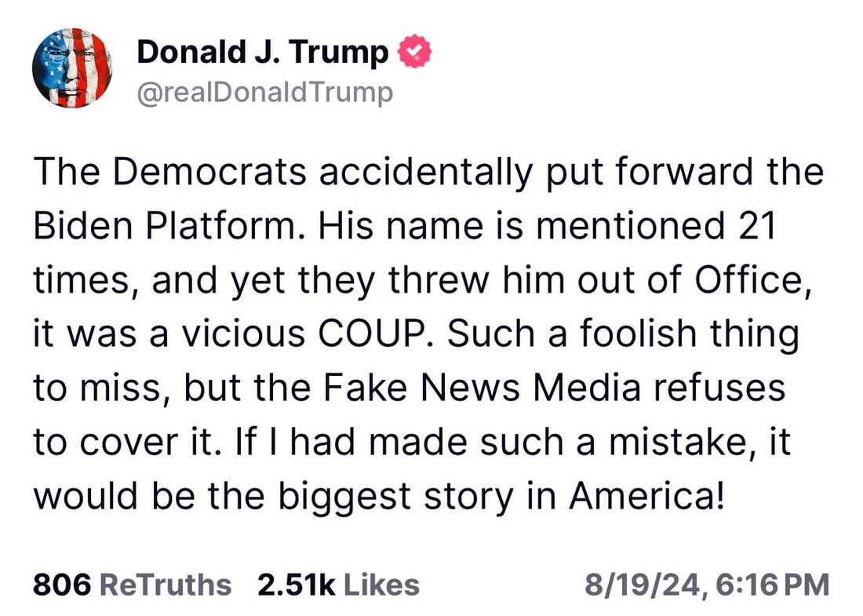863x616 pixels.
Task: Click the bold 806 count number
Action: point(63,585)
